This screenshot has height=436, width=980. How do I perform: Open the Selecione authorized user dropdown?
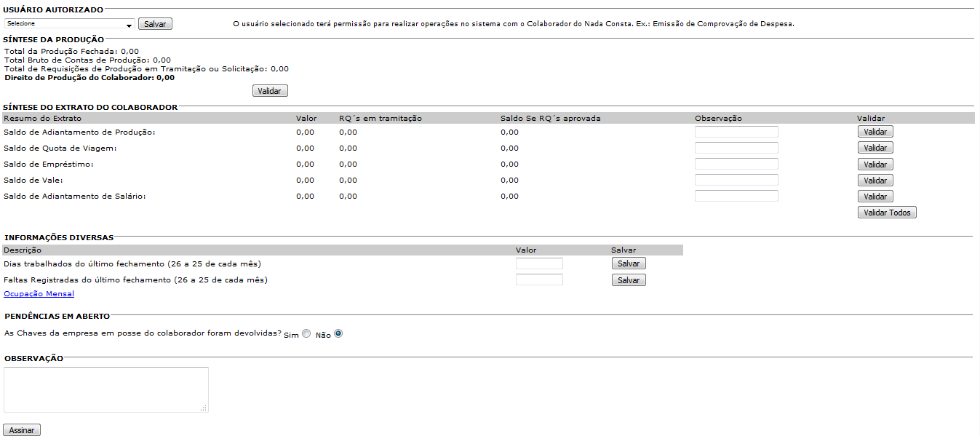click(69, 24)
